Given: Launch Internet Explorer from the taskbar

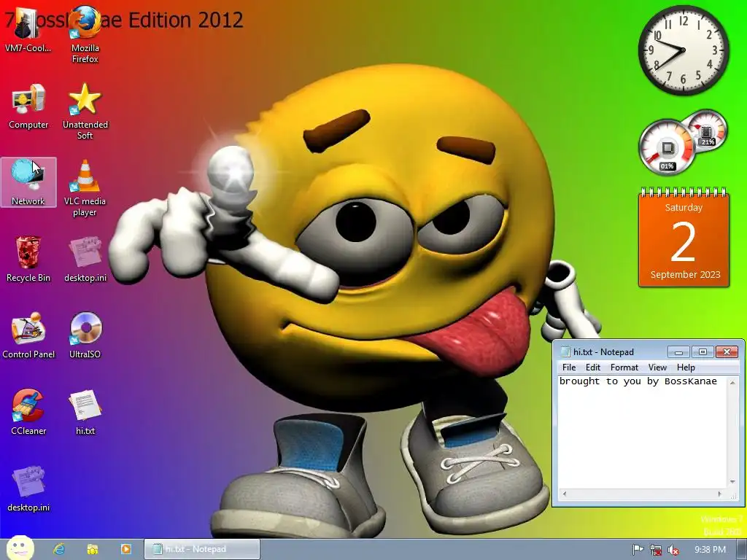Looking at the screenshot, I should coord(59,549).
